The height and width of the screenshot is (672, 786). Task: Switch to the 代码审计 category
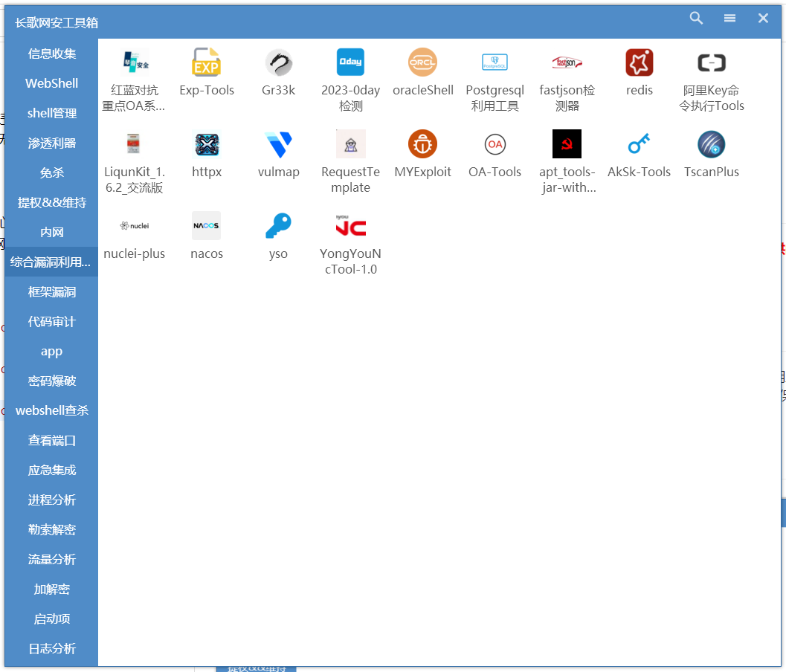tap(51, 321)
